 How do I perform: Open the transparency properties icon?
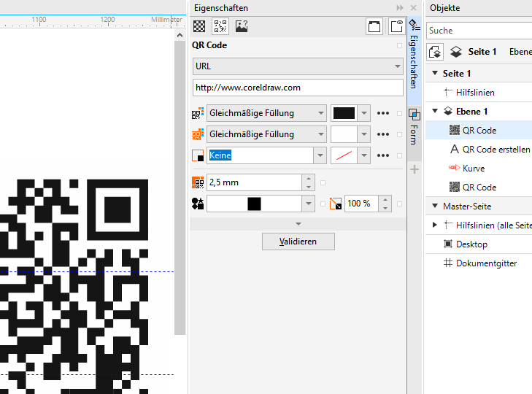click(x=199, y=26)
